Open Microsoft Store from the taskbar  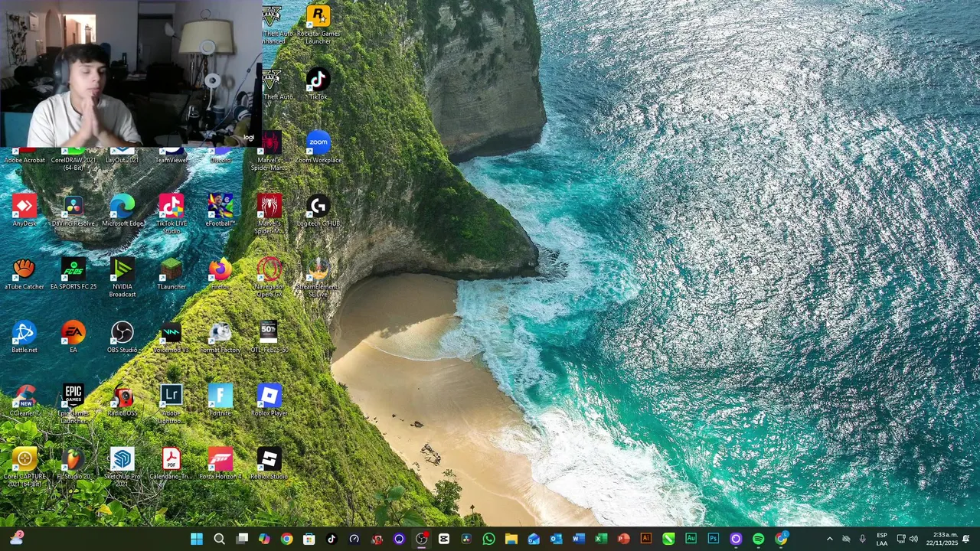(309, 539)
